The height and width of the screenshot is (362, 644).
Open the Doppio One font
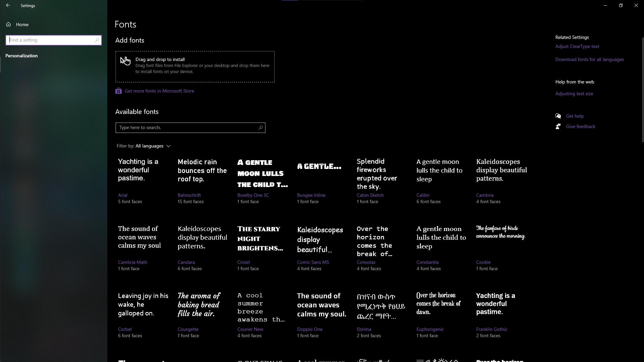pos(323,315)
